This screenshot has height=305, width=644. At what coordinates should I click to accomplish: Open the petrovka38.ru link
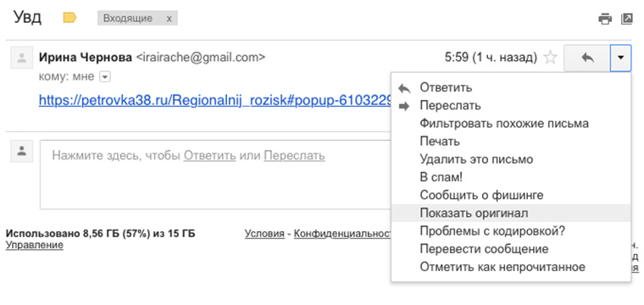[x=214, y=100]
